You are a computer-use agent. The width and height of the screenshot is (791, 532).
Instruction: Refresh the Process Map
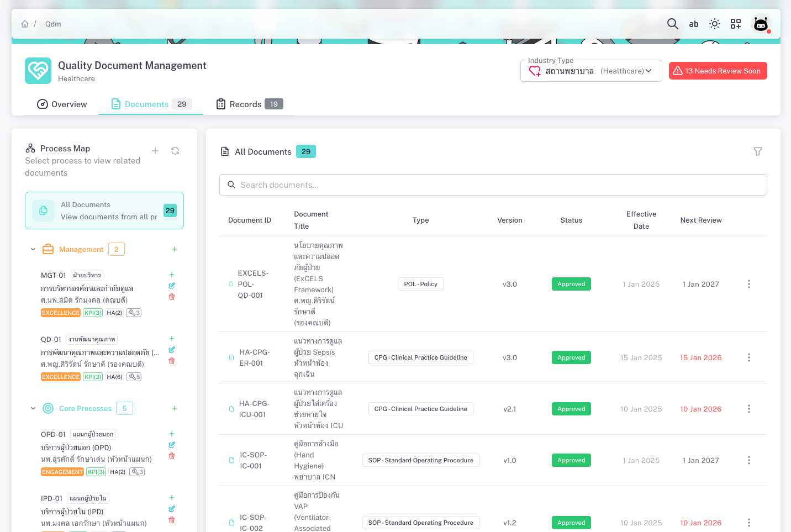pyautogui.click(x=175, y=151)
